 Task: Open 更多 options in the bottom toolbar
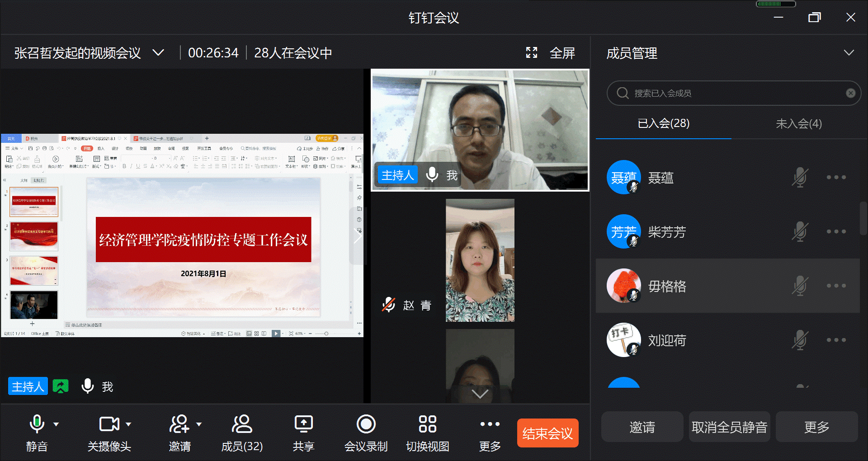click(x=490, y=425)
